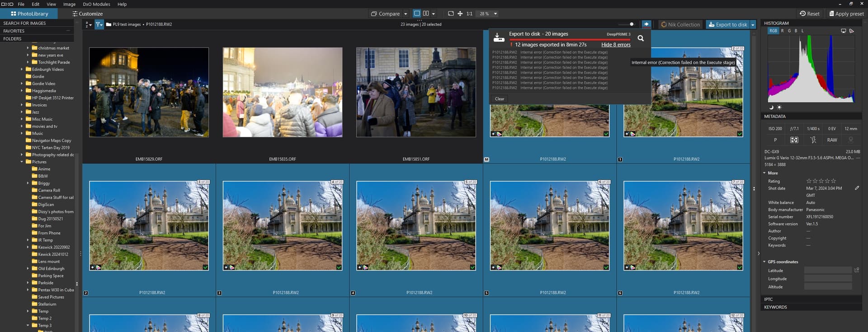Click the Hide 8 errors link
This screenshot has height=332, width=868.
tap(616, 45)
